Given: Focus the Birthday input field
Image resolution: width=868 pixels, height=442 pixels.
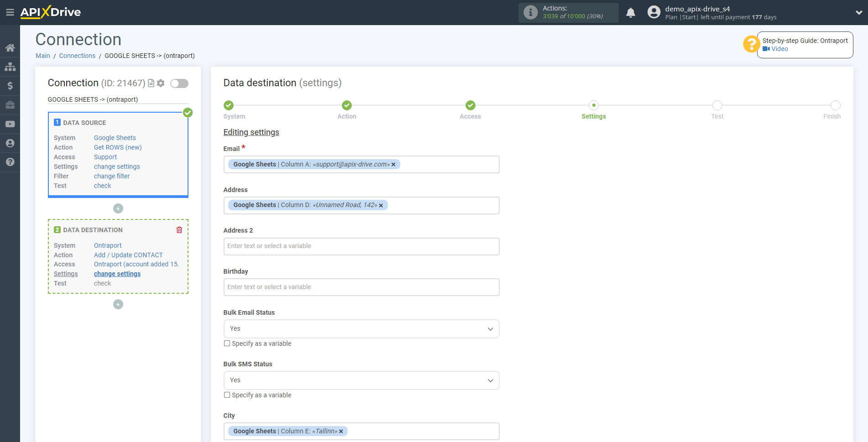Looking at the screenshot, I should pyautogui.click(x=361, y=287).
